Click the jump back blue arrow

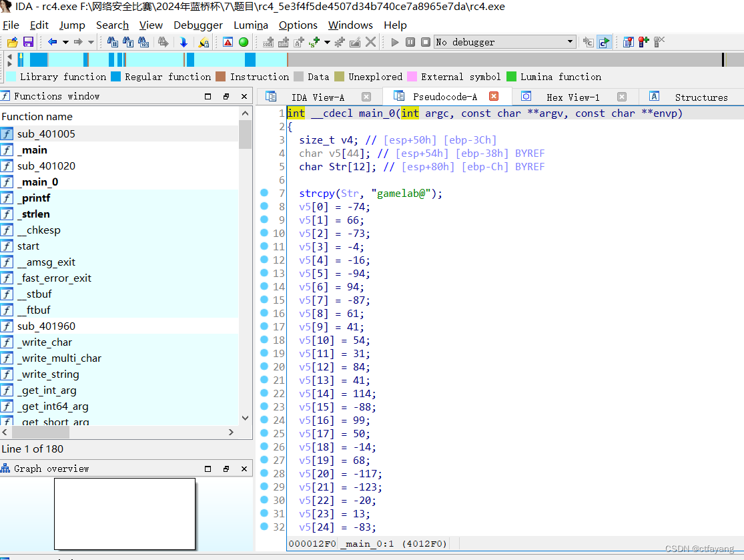[52, 42]
